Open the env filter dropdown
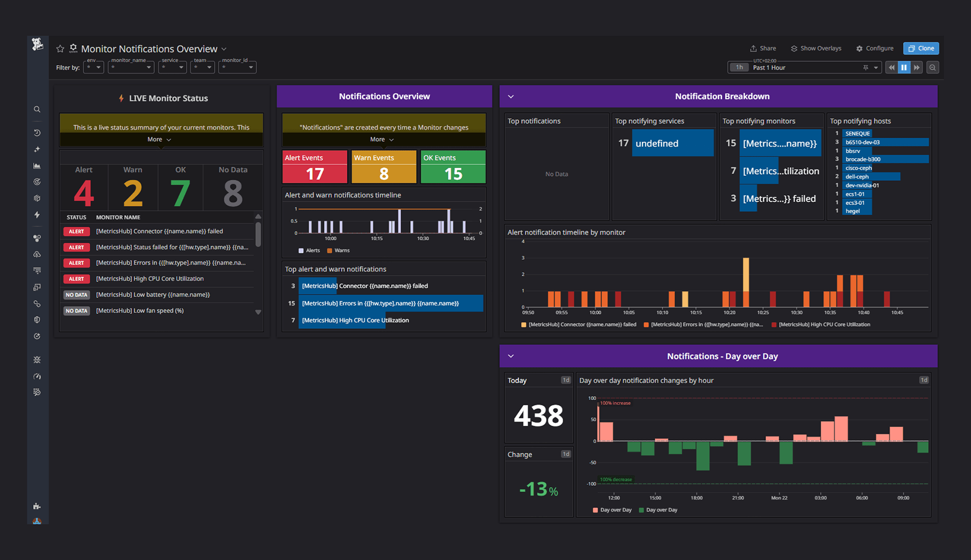 pyautogui.click(x=94, y=67)
